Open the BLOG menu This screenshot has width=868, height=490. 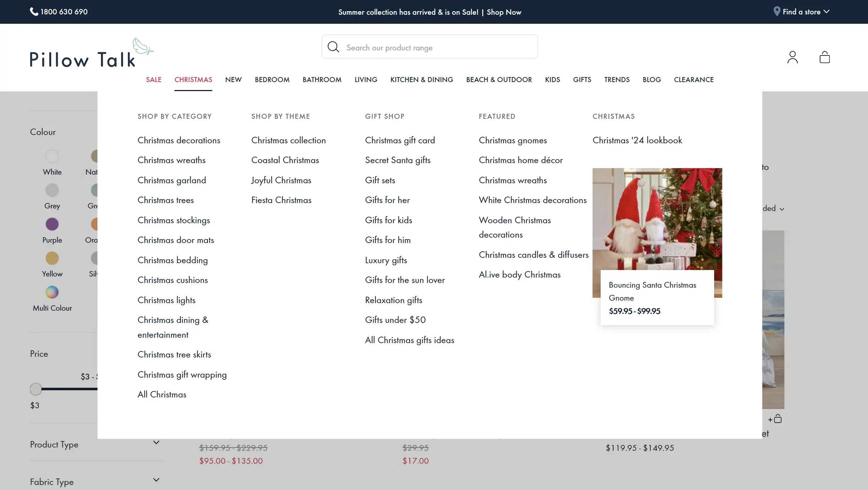pyautogui.click(x=652, y=80)
